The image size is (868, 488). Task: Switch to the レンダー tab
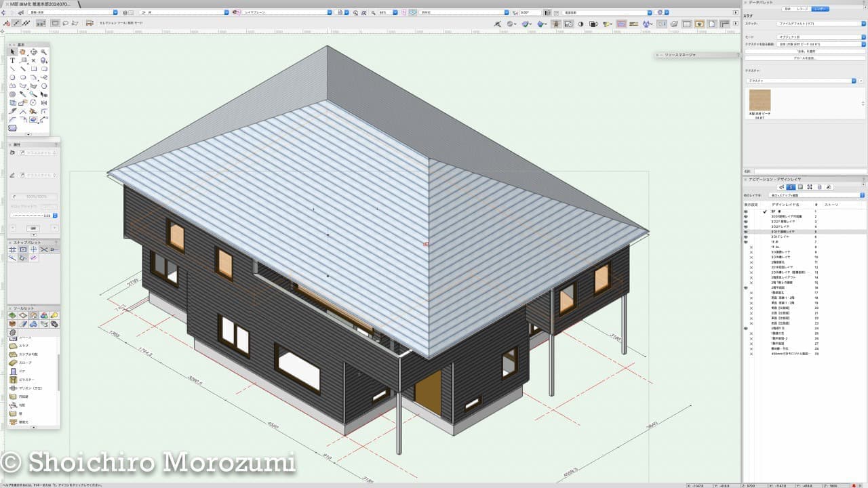point(820,9)
